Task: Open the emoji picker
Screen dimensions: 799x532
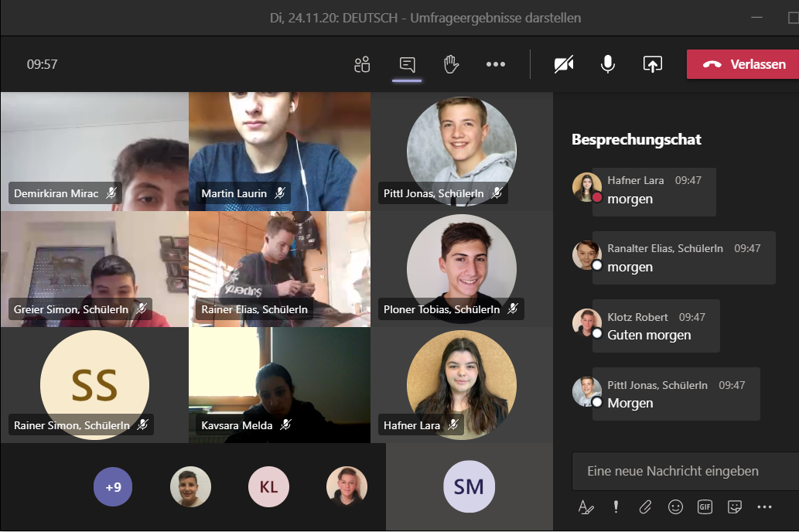Action: point(675,507)
